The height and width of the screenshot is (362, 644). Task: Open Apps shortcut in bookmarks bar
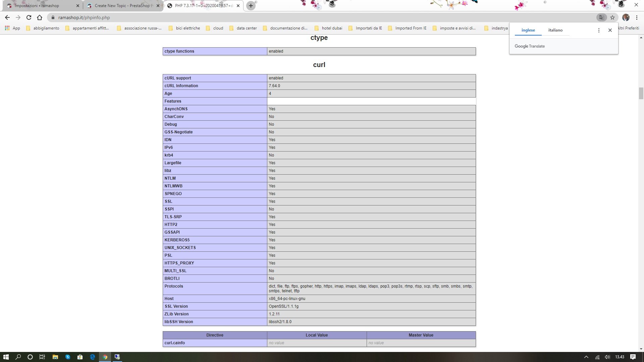click(x=12, y=28)
